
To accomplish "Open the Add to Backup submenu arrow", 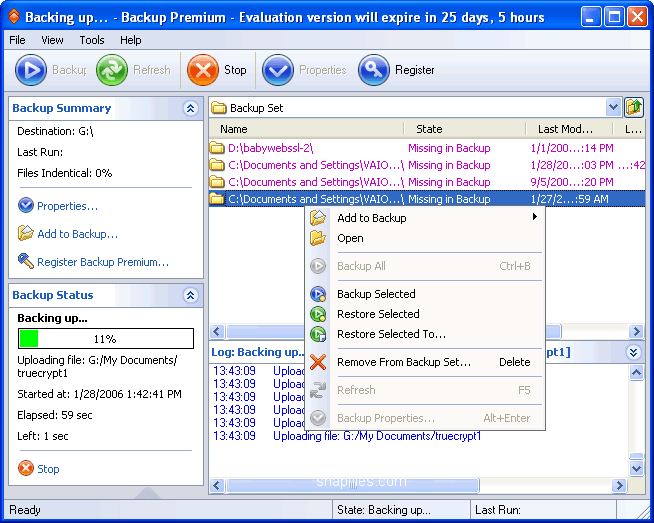I will [x=534, y=217].
